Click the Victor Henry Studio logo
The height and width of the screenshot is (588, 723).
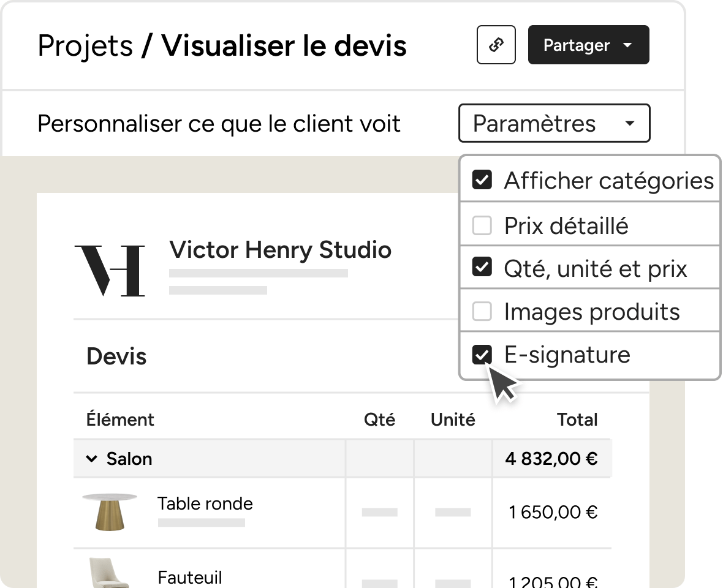[x=110, y=271]
